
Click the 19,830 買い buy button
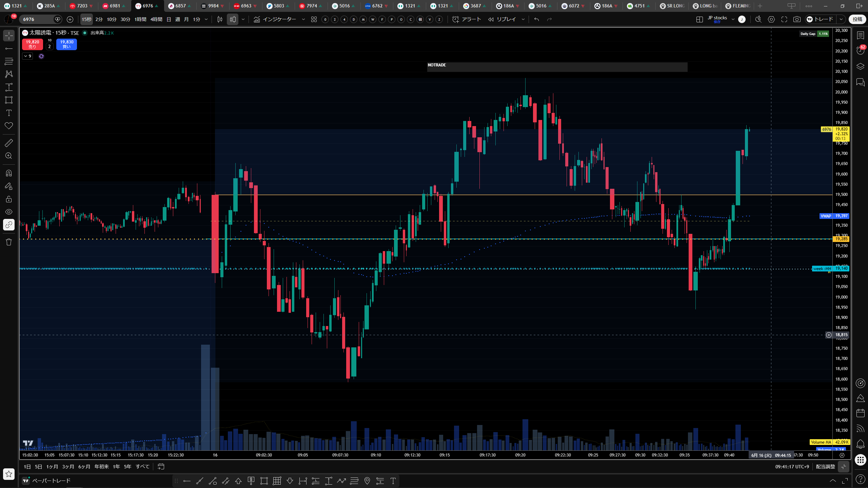tap(67, 44)
